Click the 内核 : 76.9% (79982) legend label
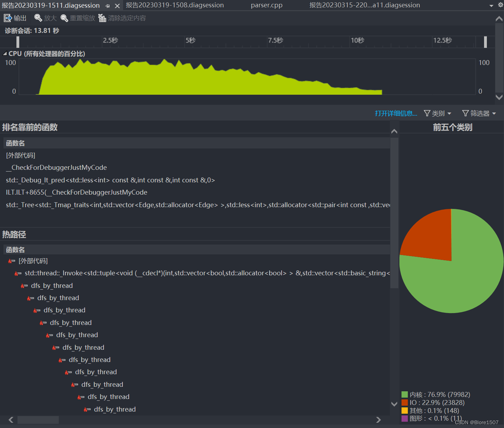Image resolution: width=504 pixels, height=428 pixels. [x=440, y=395]
